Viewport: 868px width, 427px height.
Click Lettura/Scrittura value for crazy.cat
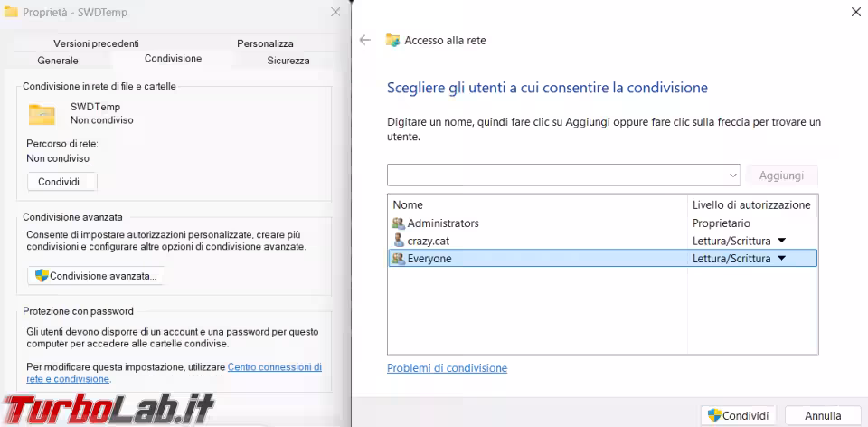(731, 241)
